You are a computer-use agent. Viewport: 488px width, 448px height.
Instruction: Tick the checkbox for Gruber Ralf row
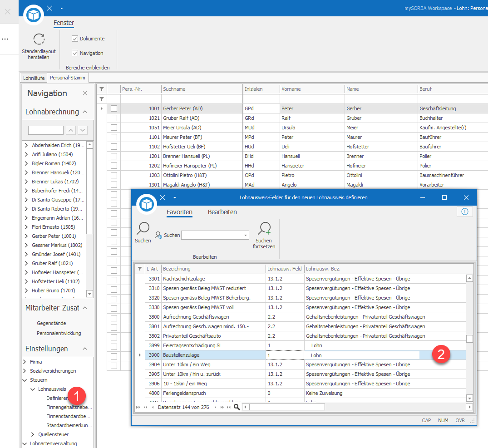[x=114, y=118]
